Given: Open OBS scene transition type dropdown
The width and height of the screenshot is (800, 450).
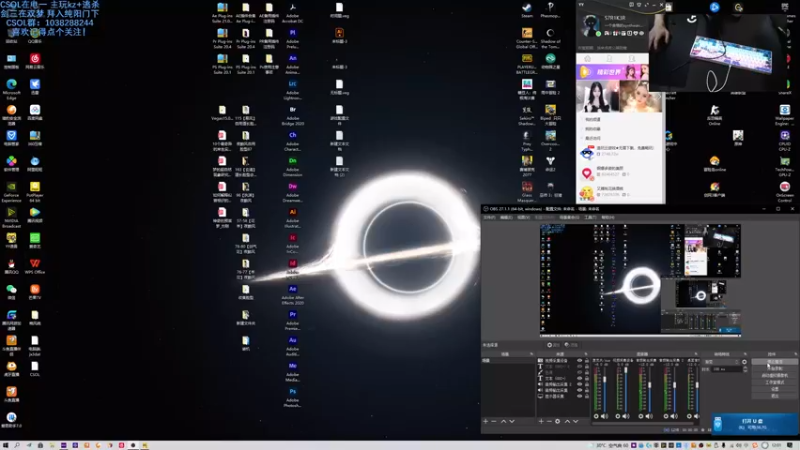Looking at the screenshot, I should point(722,362).
